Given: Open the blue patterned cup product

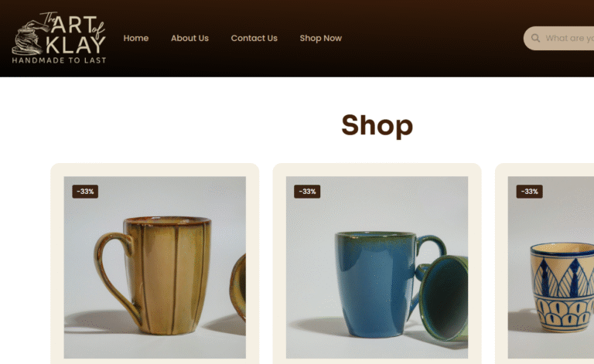Looking at the screenshot, I should coord(551,267).
